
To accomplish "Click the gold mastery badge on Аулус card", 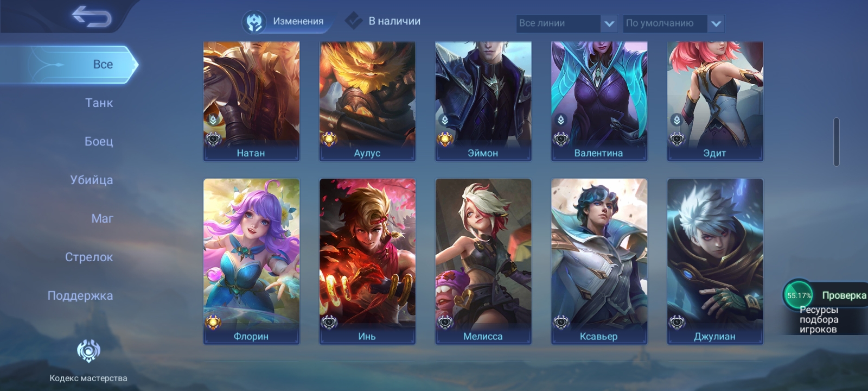I will point(329,139).
